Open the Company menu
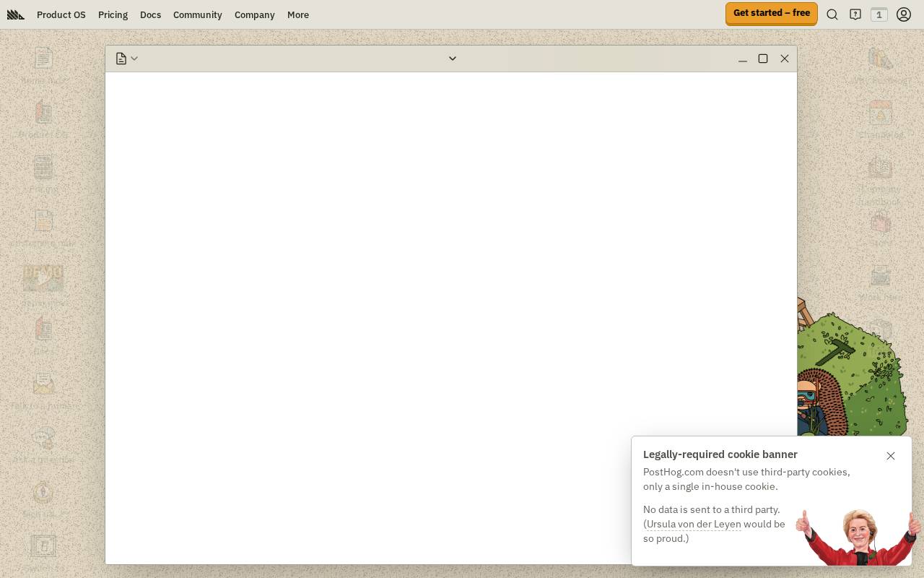 (x=254, y=14)
